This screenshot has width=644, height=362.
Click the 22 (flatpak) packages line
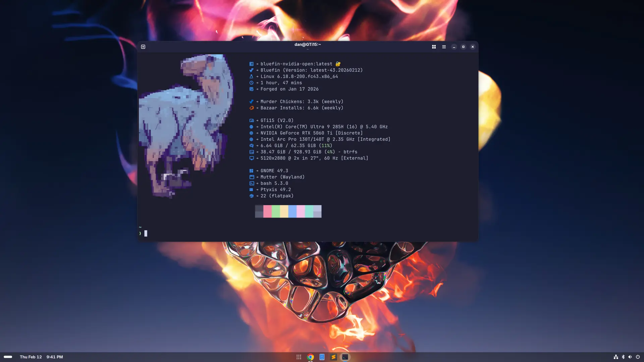coord(277,196)
